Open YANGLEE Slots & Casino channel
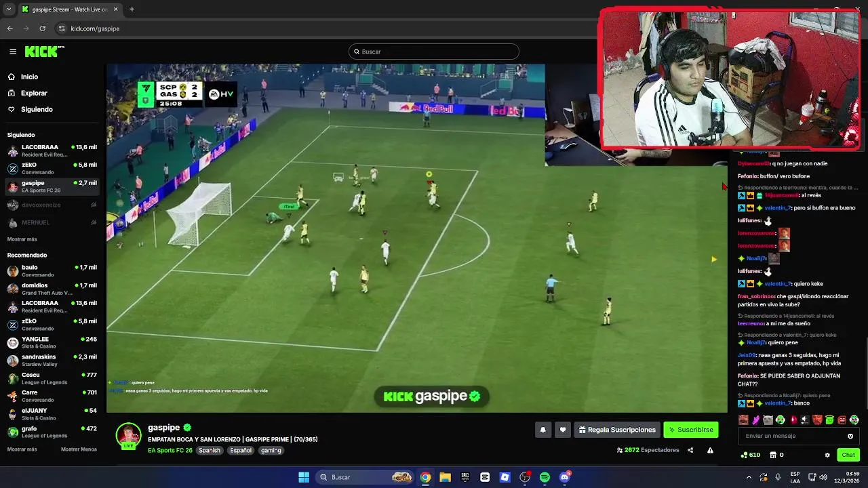The width and height of the screenshot is (868, 488). point(52,342)
